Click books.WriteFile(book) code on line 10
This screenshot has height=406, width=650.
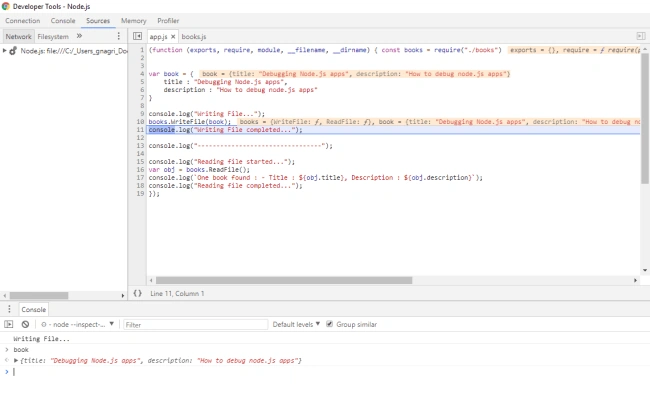tap(189, 122)
